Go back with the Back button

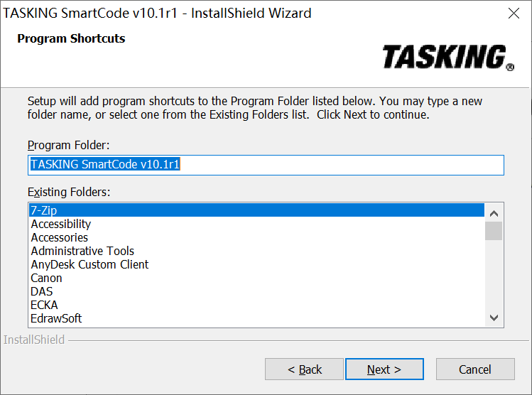pyautogui.click(x=305, y=369)
